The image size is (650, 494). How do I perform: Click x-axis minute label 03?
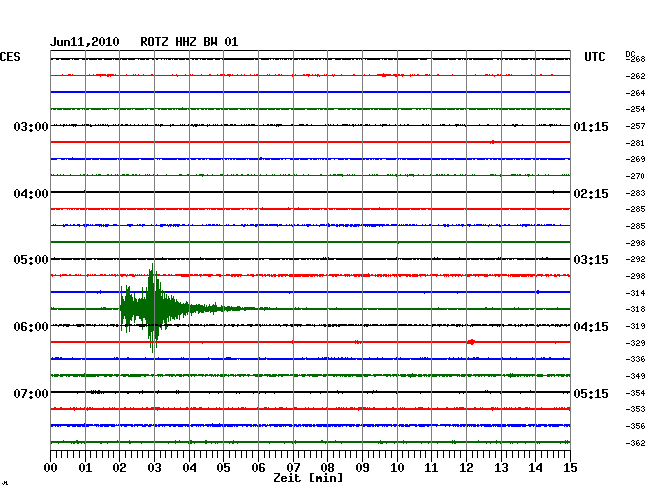154,468
